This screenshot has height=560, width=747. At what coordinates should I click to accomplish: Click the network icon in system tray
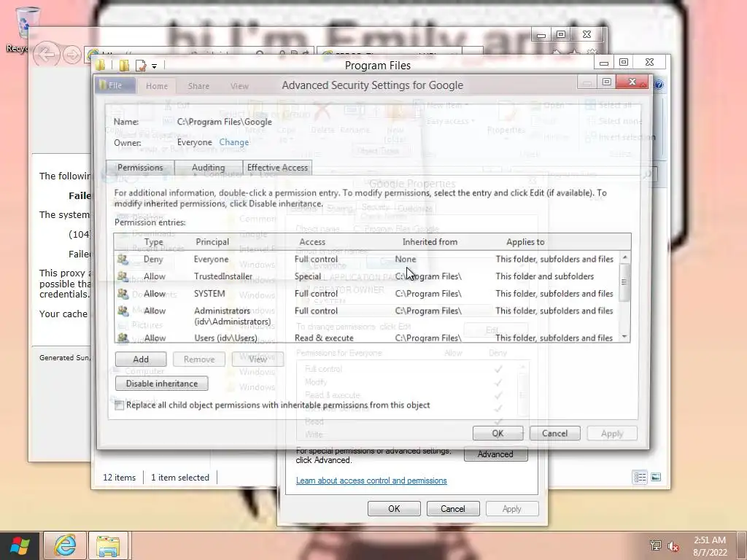coord(656,545)
